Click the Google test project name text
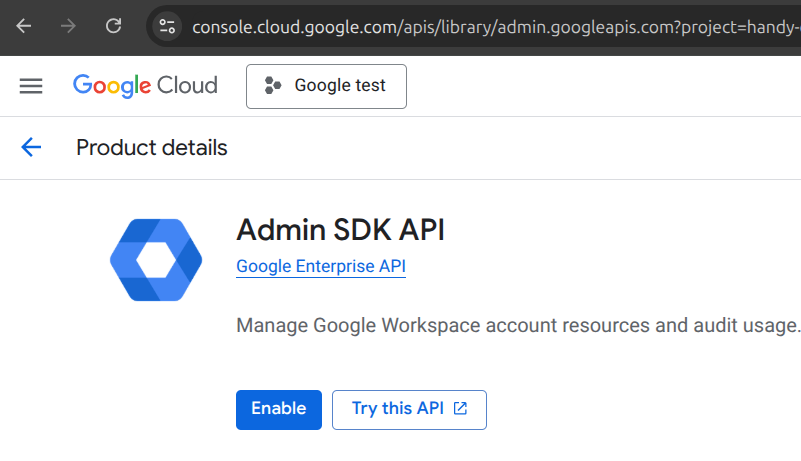 tap(340, 86)
